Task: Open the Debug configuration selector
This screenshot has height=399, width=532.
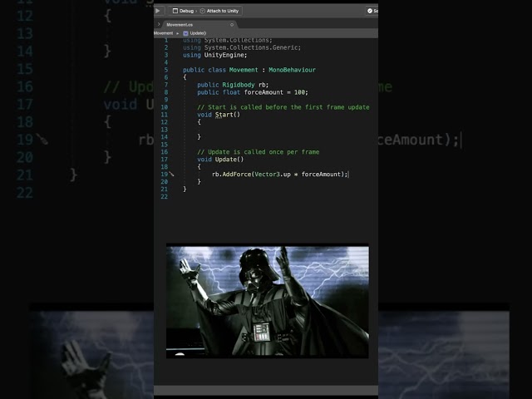Action: [183, 11]
